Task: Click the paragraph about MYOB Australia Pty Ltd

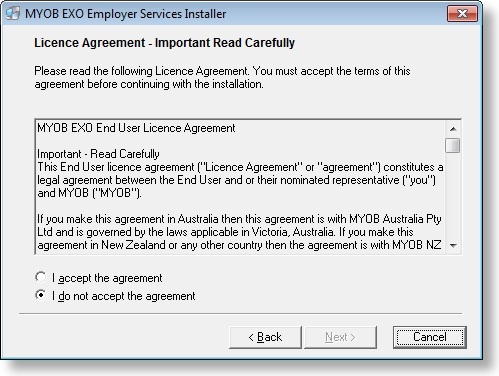Action: point(239,232)
